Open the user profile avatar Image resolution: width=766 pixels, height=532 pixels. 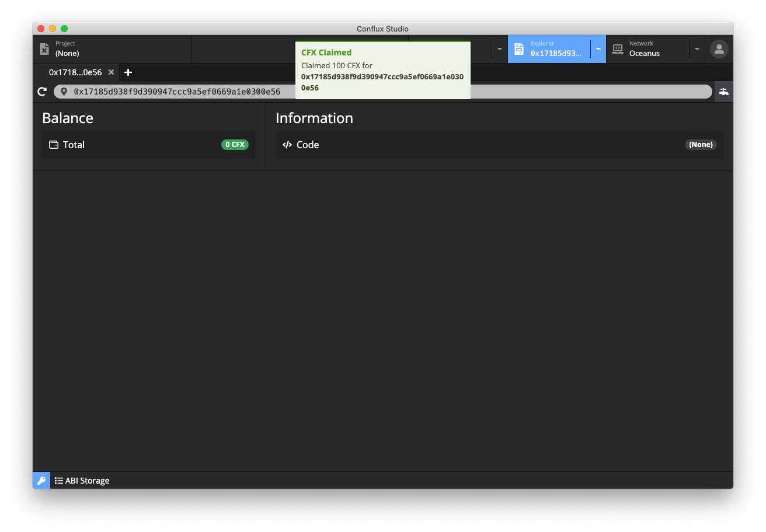[x=719, y=49]
